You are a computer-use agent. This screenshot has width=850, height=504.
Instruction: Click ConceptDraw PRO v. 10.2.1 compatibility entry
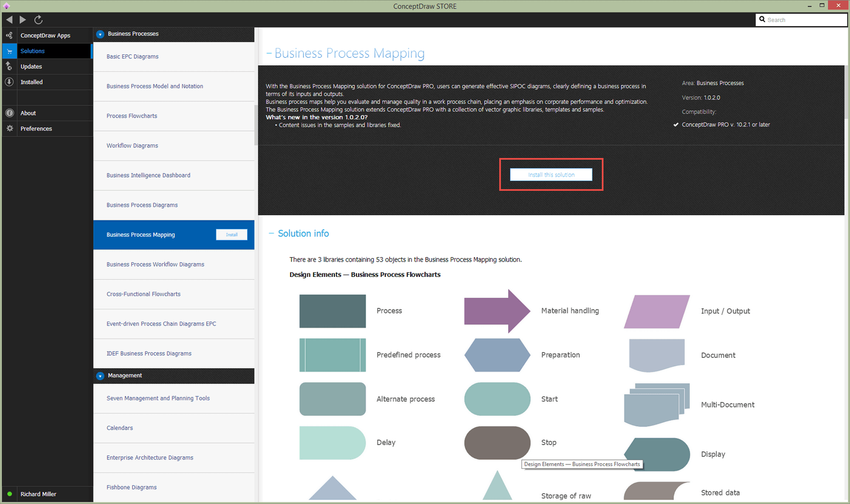pos(726,125)
